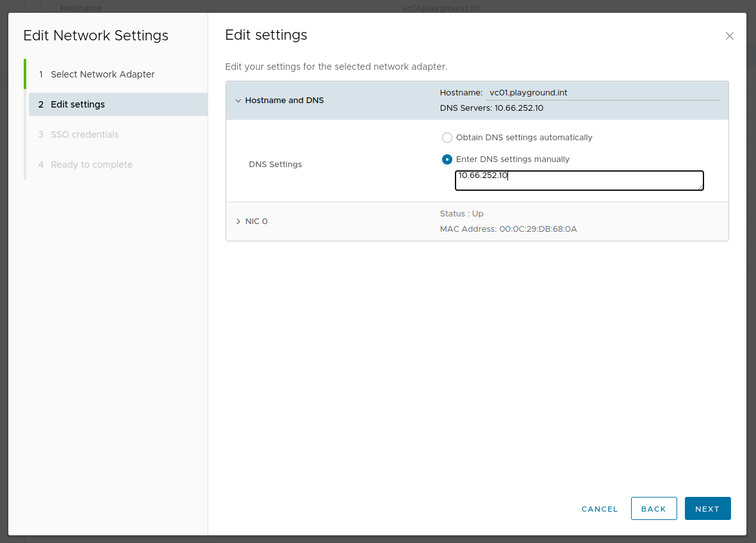Cancel the network settings wizard

tap(600, 509)
